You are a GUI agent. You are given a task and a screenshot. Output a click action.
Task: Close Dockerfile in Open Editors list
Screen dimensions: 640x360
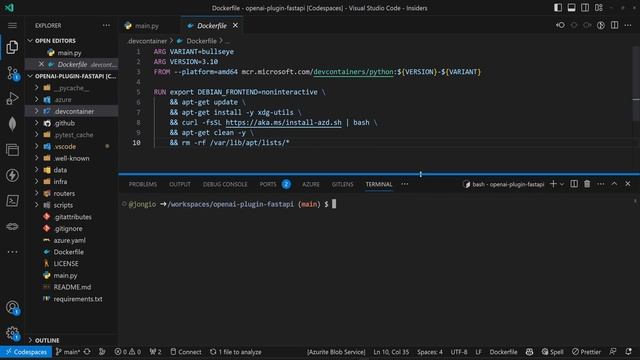coord(41,64)
